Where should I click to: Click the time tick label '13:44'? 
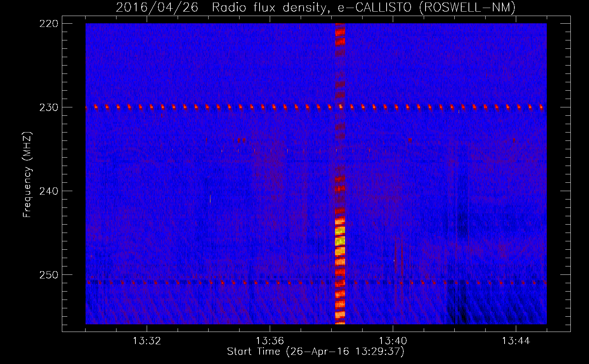point(516,341)
